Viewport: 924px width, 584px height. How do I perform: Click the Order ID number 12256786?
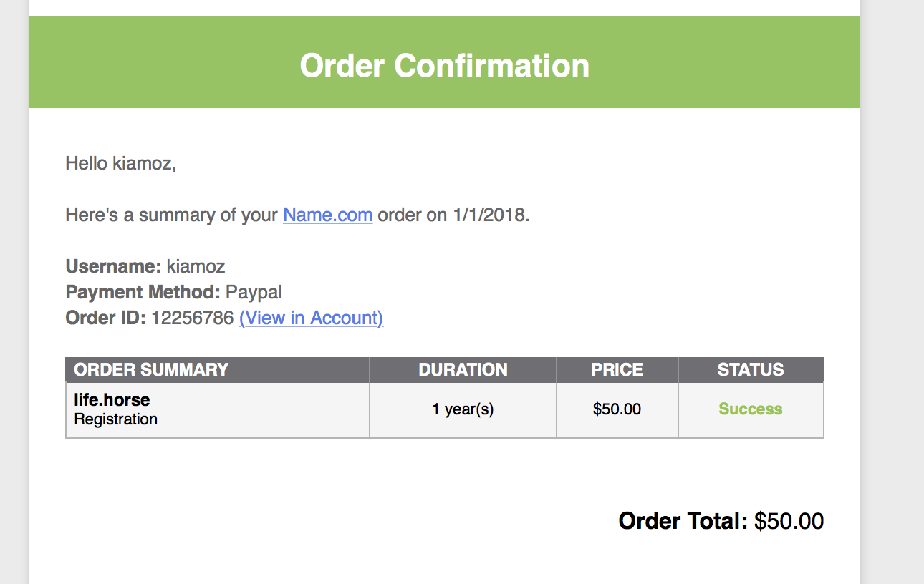[x=192, y=318]
